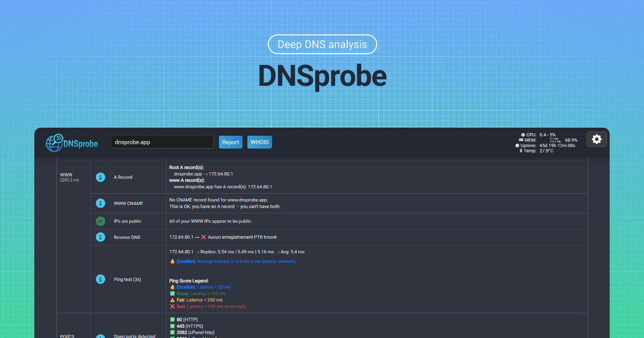Click the Reverse DNS row label
Viewport: 644px width, 338px height.
pyautogui.click(x=127, y=237)
